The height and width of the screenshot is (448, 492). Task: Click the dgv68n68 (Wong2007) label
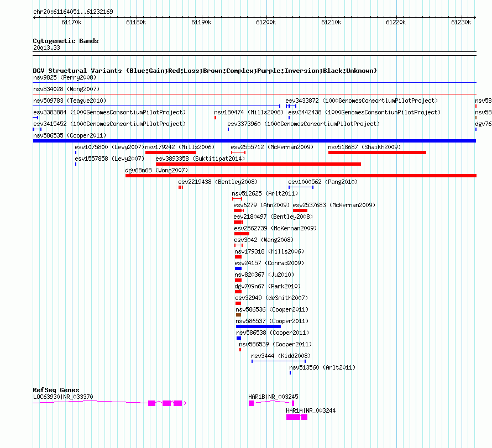[156, 170]
